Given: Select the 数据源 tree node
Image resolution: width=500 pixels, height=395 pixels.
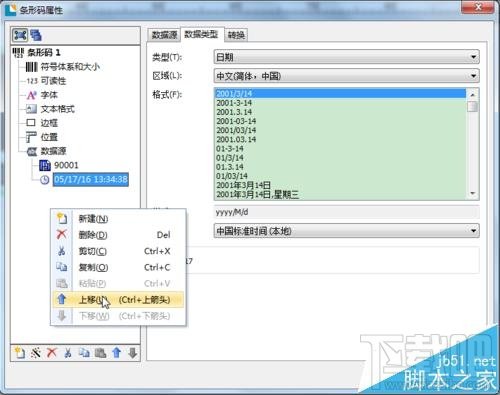Looking at the screenshot, I should click(x=53, y=151).
